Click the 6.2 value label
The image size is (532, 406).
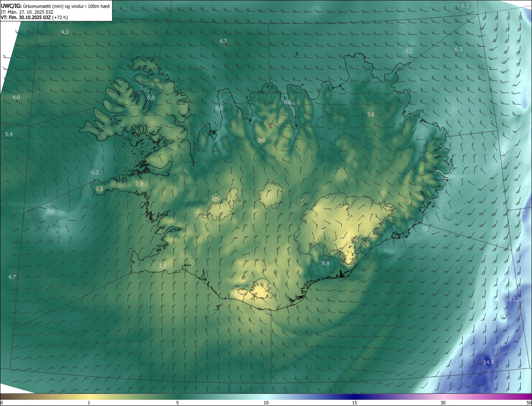(95, 172)
